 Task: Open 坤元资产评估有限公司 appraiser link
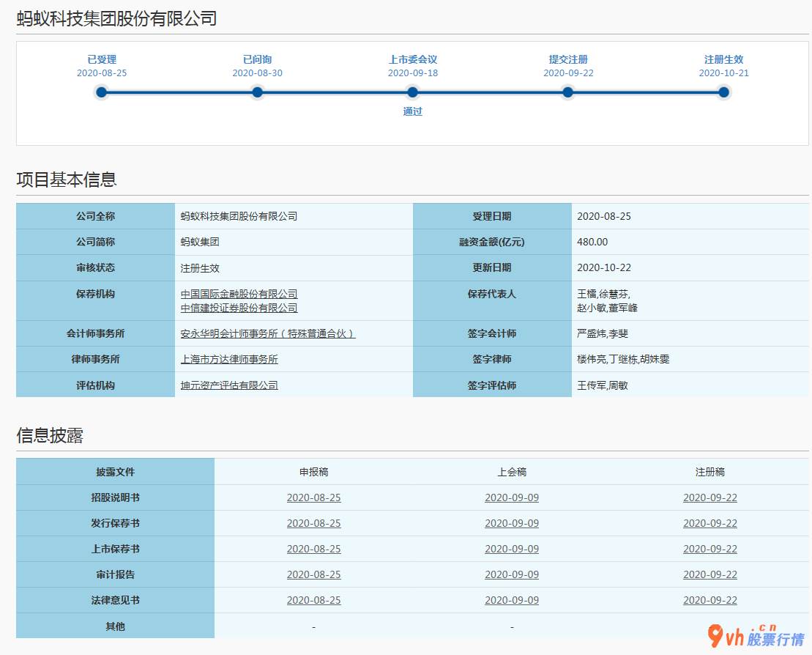click(229, 385)
